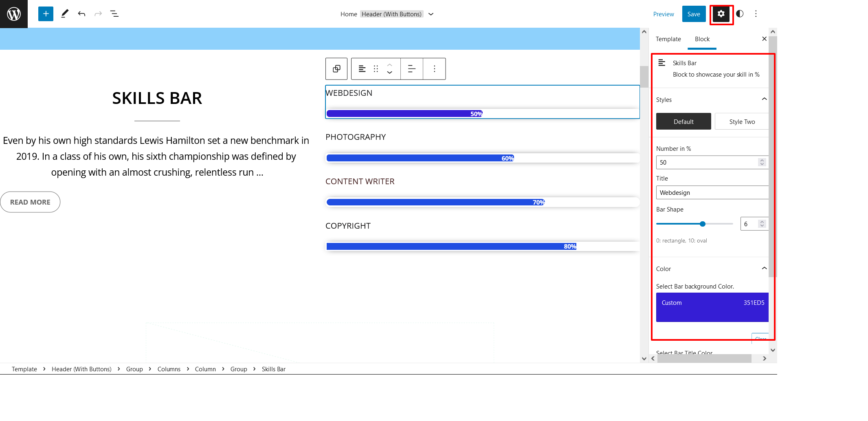Click the select parent block icon
This screenshot has height=421, width=868.
point(336,69)
